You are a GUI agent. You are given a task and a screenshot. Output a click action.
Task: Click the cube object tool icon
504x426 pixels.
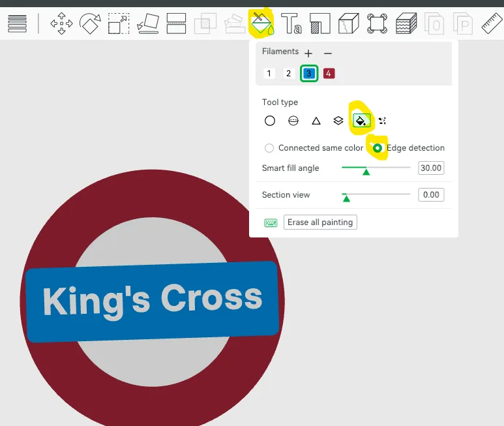click(x=348, y=23)
